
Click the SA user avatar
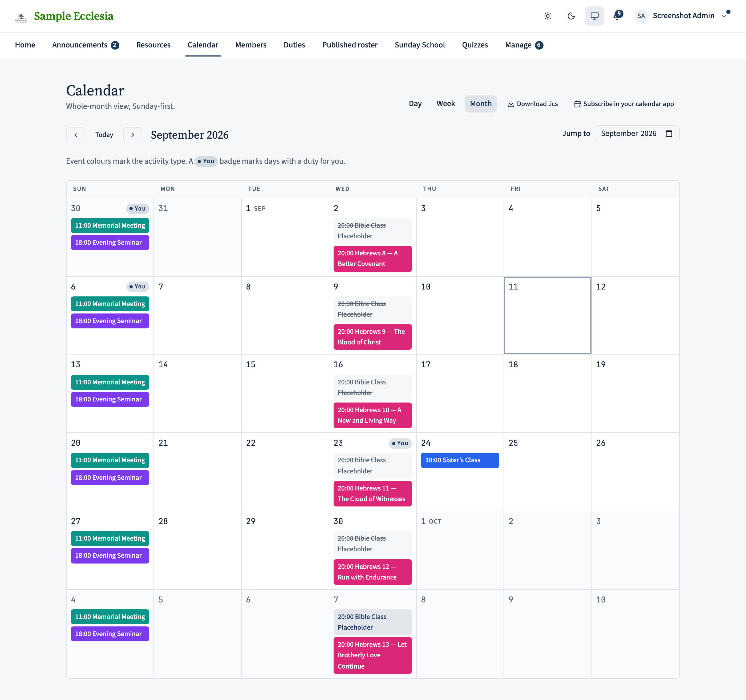coord(641,16)
